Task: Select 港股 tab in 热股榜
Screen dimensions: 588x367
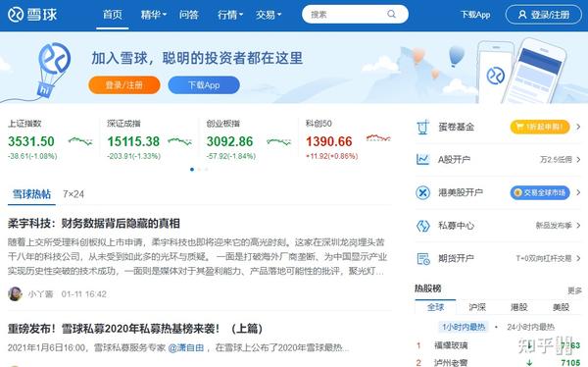Action: click(x=519, y=307)
